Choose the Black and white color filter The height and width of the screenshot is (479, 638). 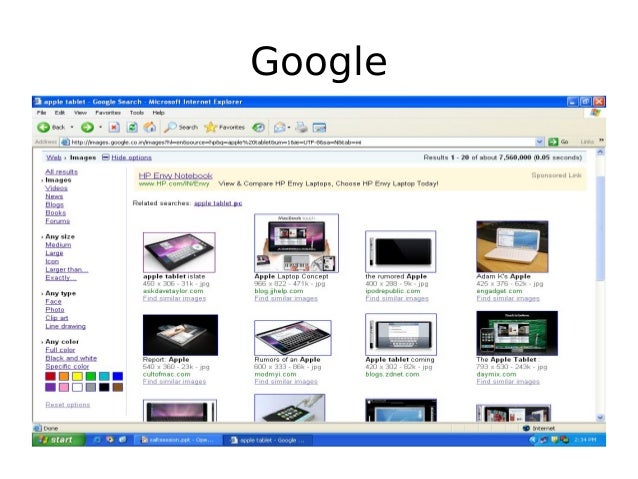[x=71, y=358]
